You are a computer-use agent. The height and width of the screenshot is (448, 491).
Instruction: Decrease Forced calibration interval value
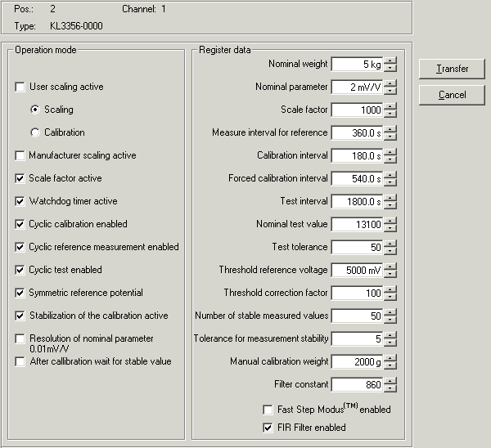pos(390,182)
